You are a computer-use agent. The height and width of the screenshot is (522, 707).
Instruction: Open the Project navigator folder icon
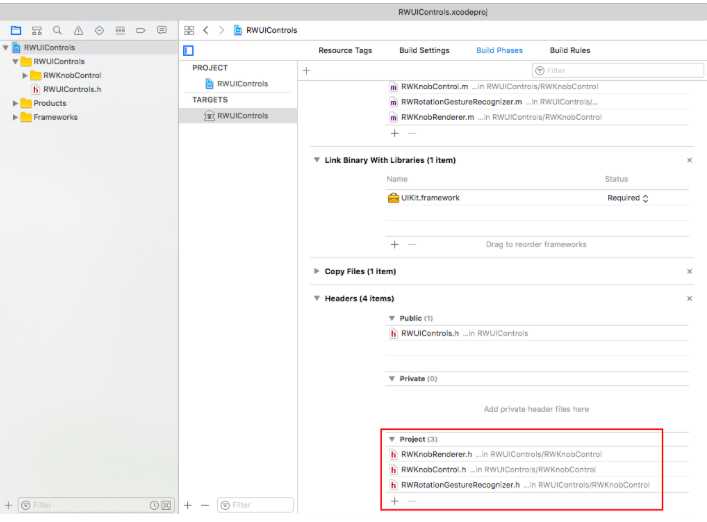(x=16, y=30)
